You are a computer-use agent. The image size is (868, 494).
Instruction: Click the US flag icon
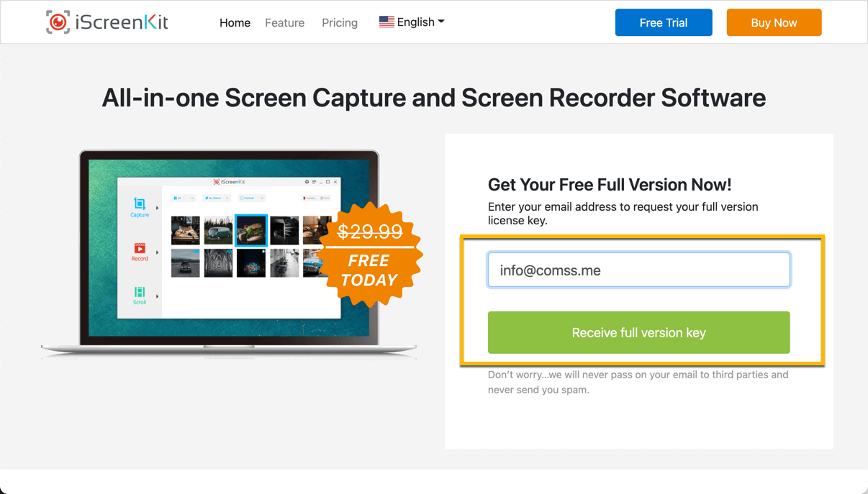pyautogui.click(x=386, y=22)
